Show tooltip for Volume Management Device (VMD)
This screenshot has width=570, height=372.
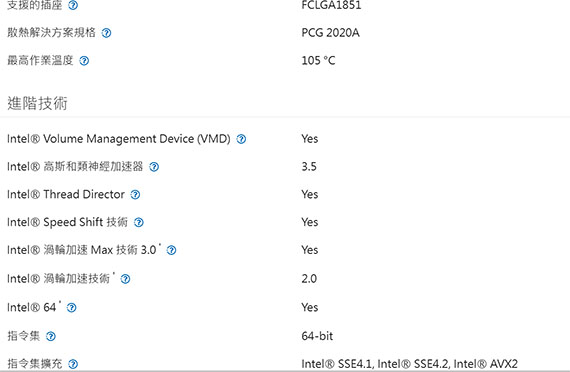pyautogui.click(x=241, y=139)
